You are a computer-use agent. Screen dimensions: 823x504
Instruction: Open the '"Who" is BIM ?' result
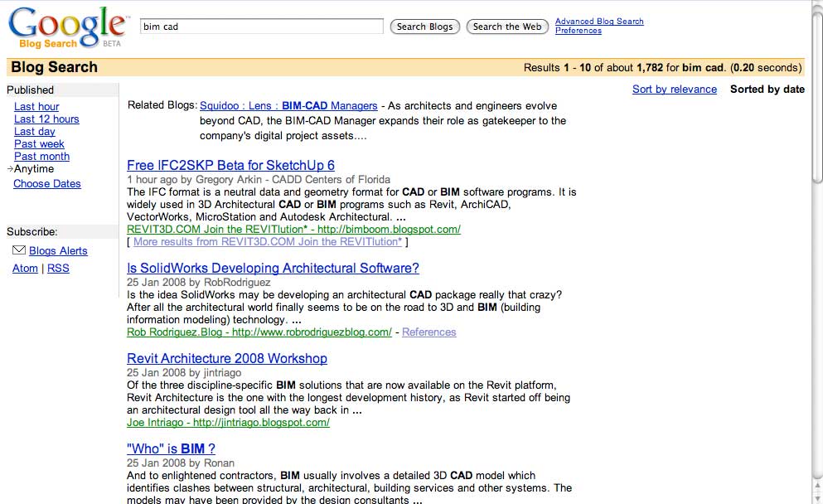[171, 449]
